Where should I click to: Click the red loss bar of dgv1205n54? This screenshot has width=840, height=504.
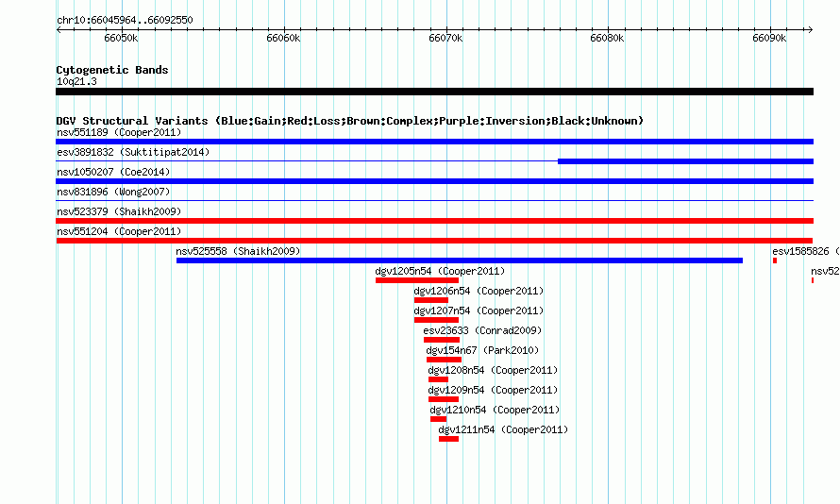click(x=417, y=280)
